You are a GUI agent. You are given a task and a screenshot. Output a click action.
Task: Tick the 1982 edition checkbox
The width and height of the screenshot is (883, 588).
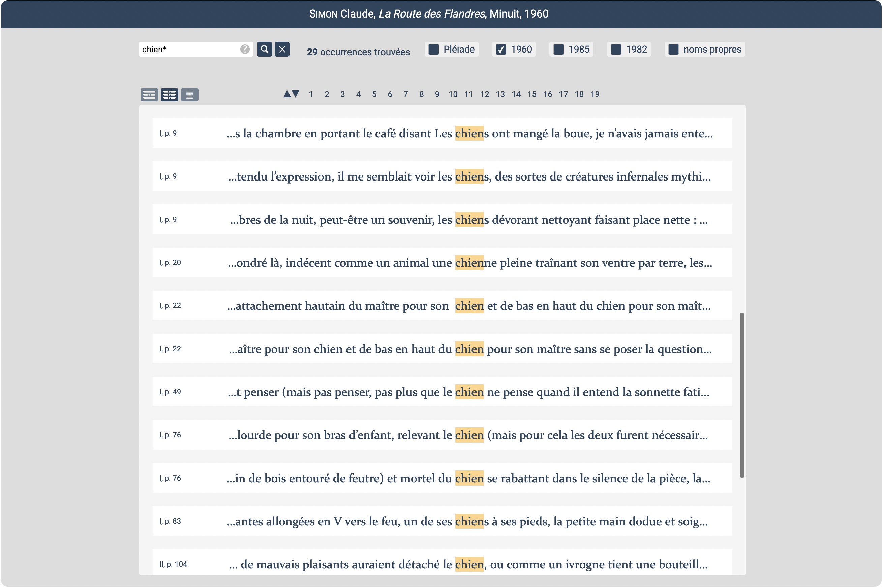click(x=615, y=49)
